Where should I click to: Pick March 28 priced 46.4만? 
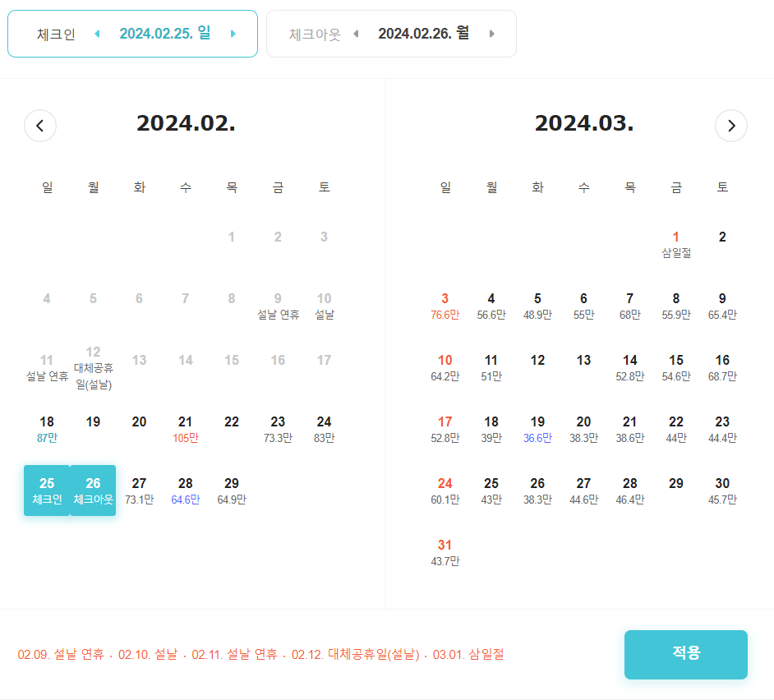click(x=630, y=490)
